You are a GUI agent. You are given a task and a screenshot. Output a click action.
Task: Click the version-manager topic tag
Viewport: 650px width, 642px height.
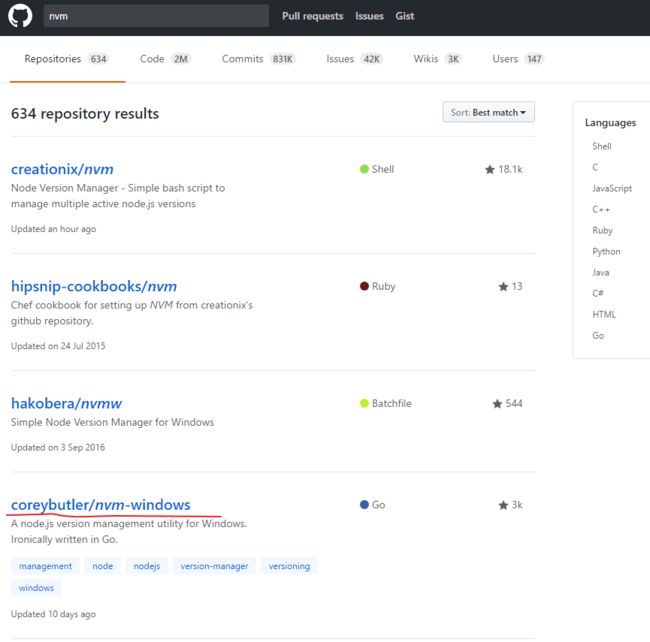[x=214, y=566]
